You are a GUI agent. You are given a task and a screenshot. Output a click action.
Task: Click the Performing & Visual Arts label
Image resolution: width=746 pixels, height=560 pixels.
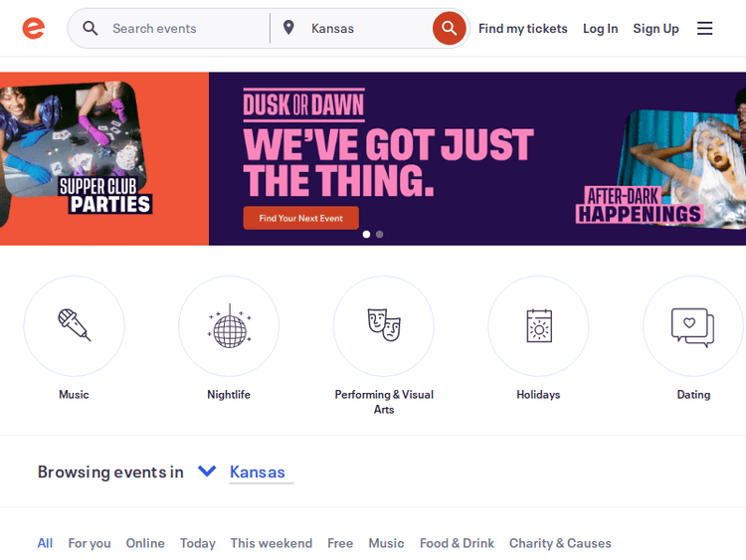[x=384, y=402]
